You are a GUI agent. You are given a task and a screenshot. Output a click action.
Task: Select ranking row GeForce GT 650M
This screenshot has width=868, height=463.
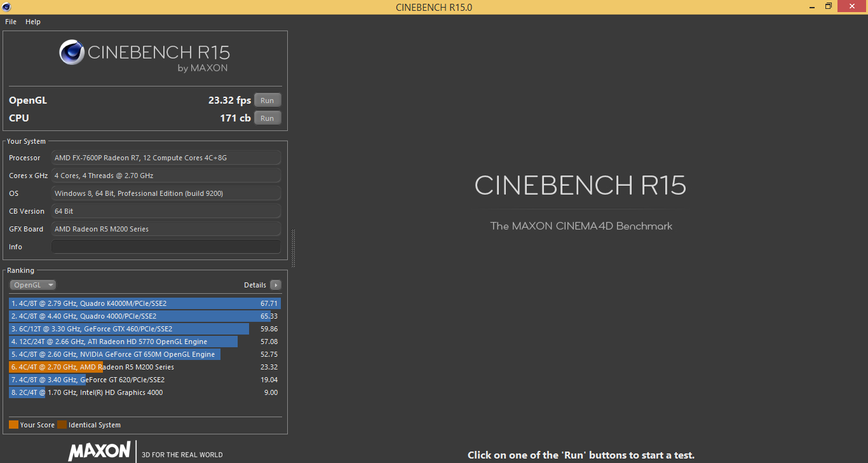(145, 354)
